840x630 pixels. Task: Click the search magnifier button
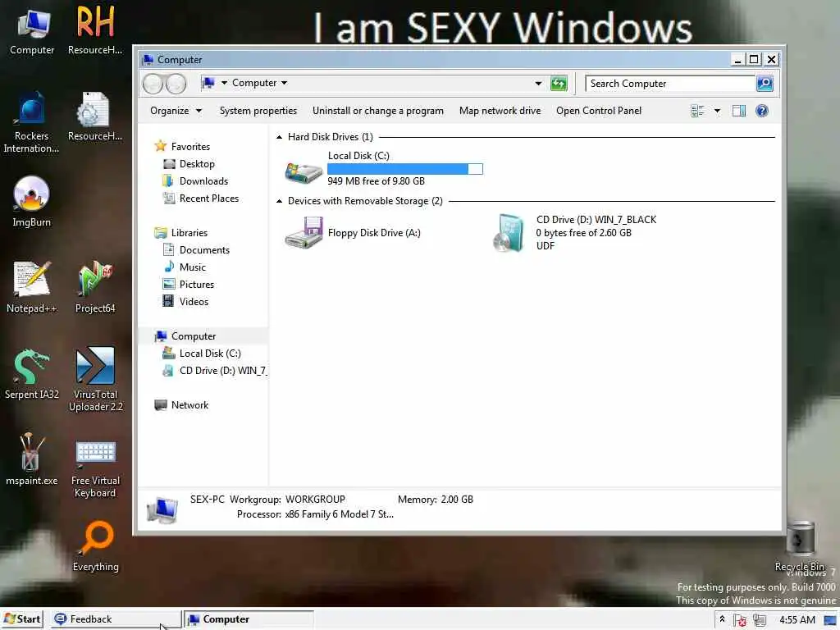pyautogui.click(x=765, y=84)
